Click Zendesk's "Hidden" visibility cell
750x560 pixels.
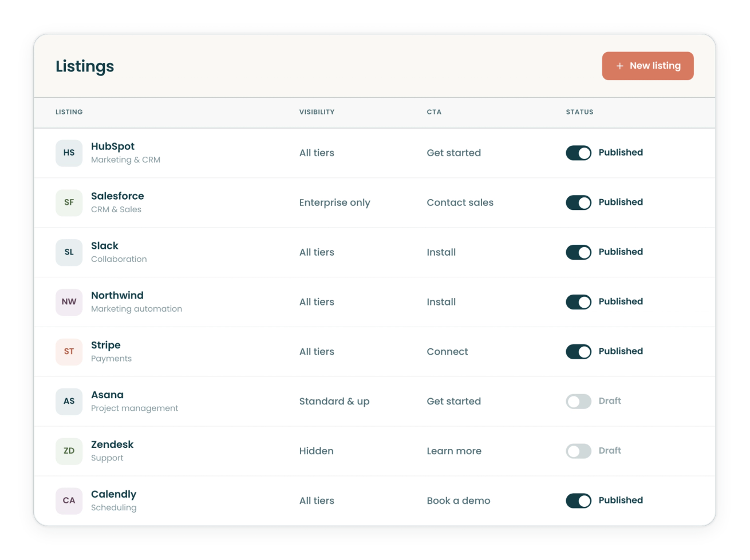click(x=317, y=451)
